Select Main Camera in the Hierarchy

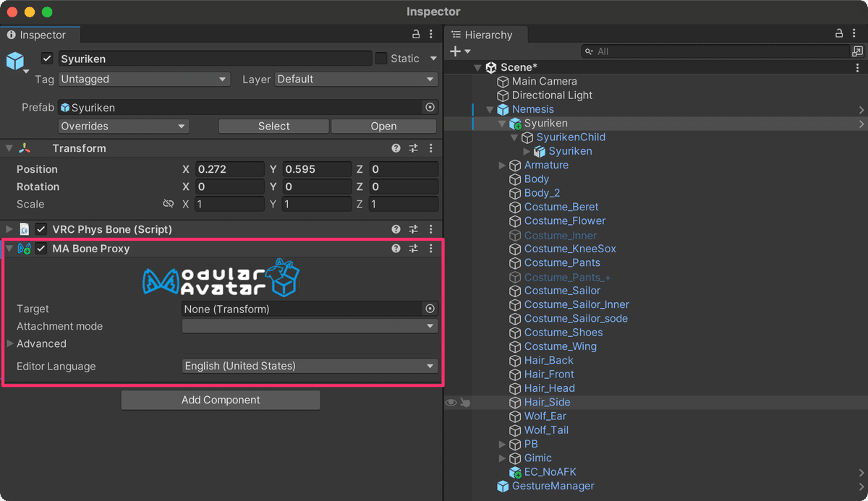(x=545, y=82)
